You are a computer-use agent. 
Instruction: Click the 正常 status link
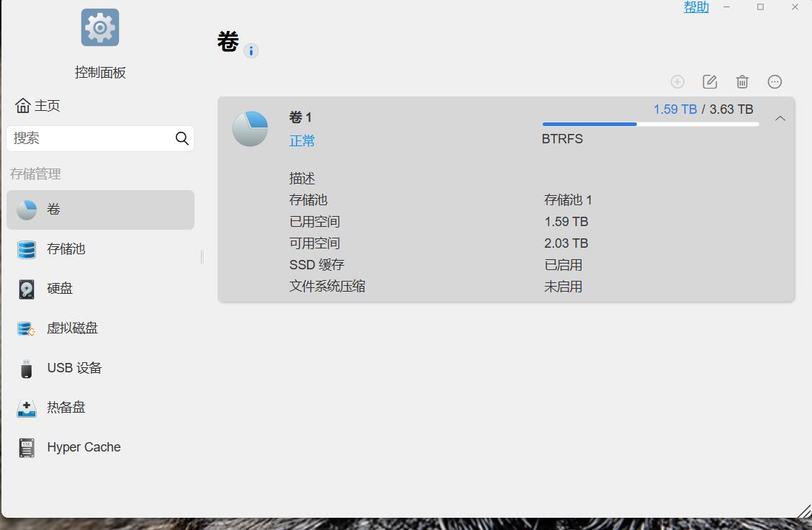pos(302,141)
